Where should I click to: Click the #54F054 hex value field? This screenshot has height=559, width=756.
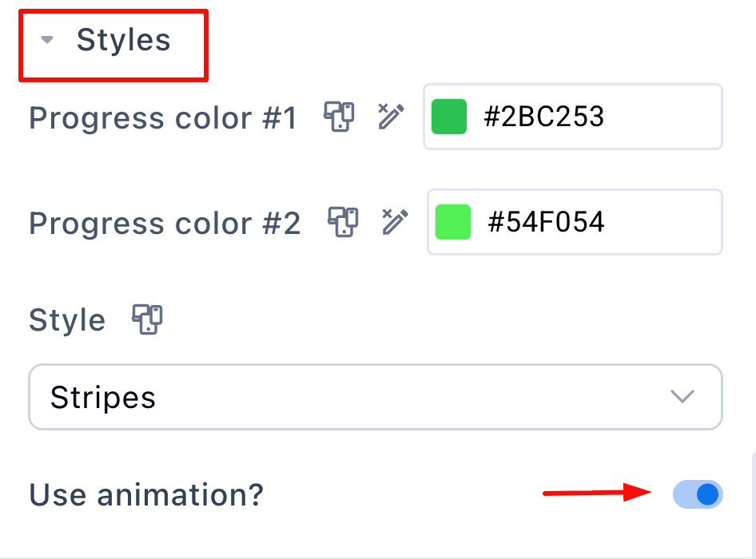coord(575,222)
